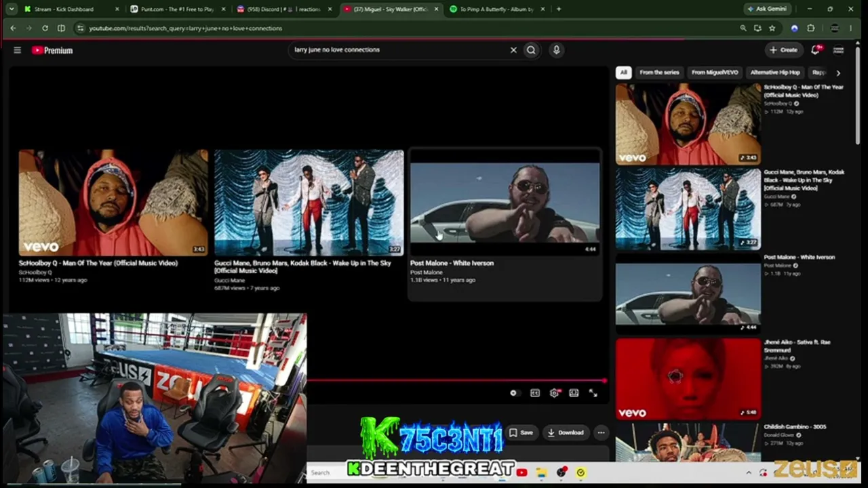Open the YouTube account avatar menu
This screenshot has width=868, height=488.
pyautogui.click(x=838, y=50)
